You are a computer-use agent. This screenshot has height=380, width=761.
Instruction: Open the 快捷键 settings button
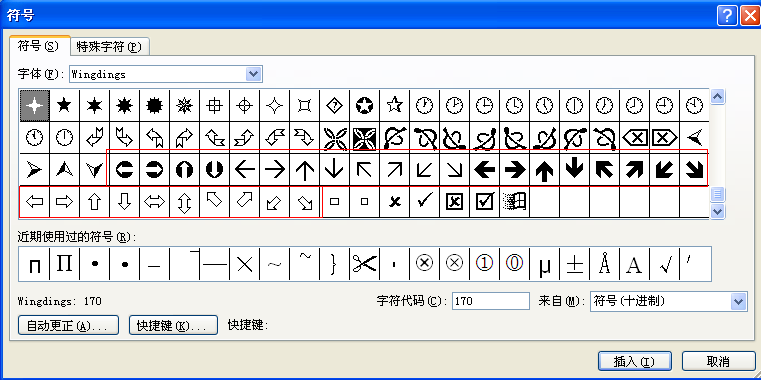click(x=173, y=325)
